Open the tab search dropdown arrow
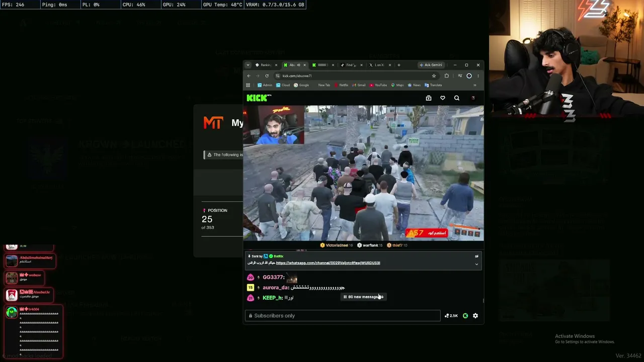The width and height of the screenshot is (644, 362). 248,65
